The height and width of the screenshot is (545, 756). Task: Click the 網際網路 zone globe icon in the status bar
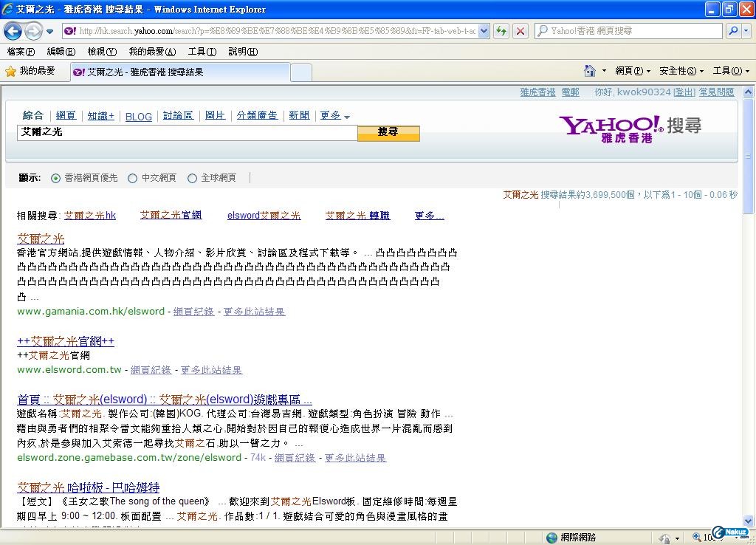click(x=552, y=538)
